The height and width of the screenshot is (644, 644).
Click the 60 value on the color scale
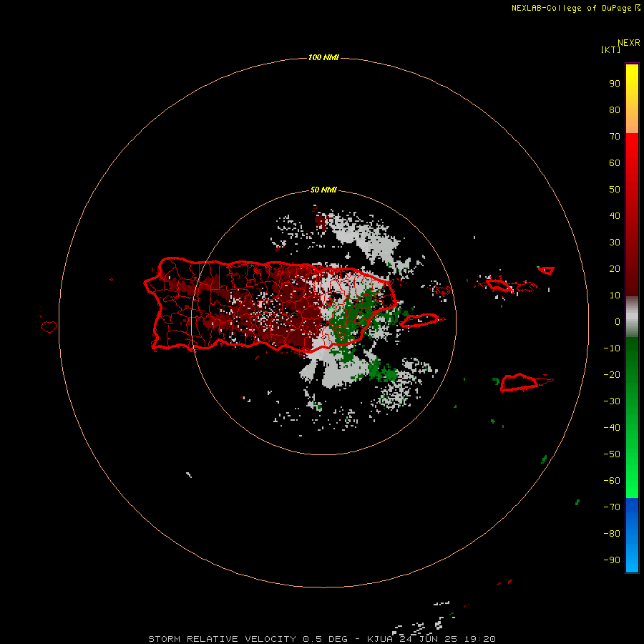click(x=615, y=163)
